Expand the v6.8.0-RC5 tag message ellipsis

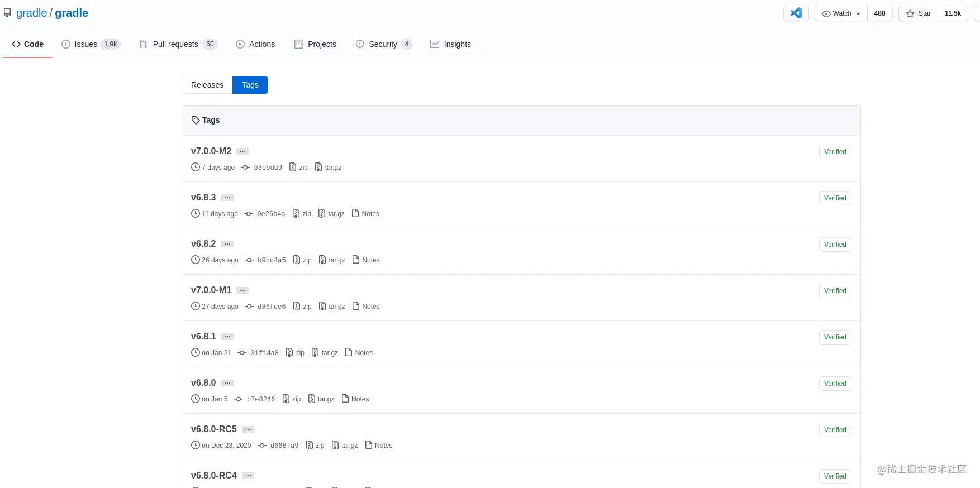pos(249,429)
